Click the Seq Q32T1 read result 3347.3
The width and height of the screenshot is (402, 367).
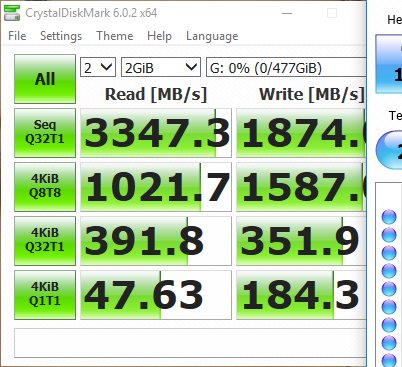[156, 133]
